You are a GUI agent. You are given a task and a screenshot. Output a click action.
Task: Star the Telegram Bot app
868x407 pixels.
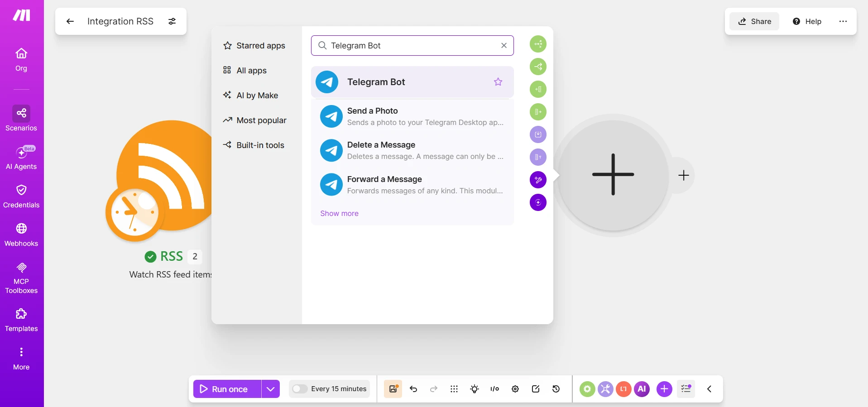pyautogui.click(x=498, y=82)
